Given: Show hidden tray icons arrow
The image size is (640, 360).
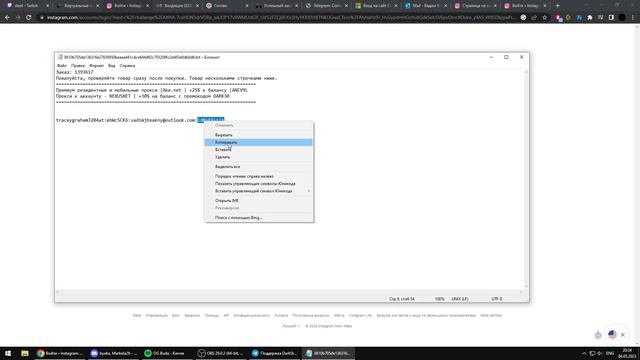Looking at the screenshot, I should (x=584, y=353).
